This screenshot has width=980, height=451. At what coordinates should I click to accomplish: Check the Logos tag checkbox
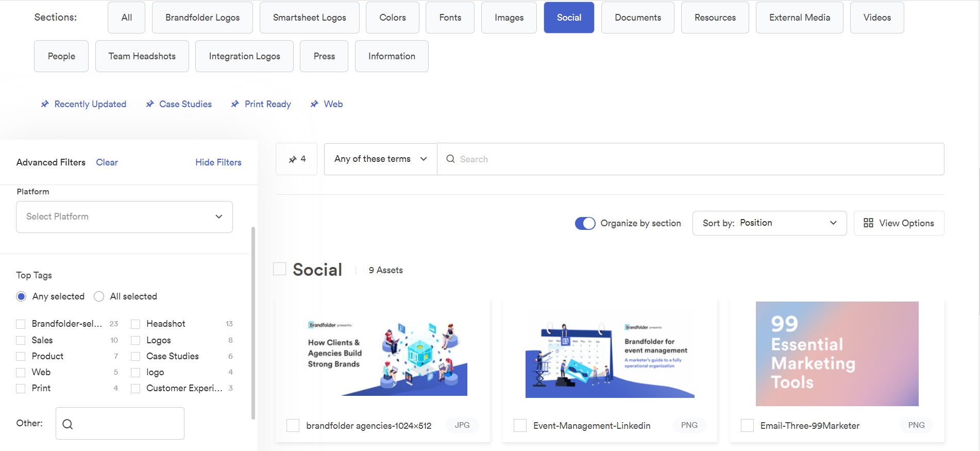(136, 340)
